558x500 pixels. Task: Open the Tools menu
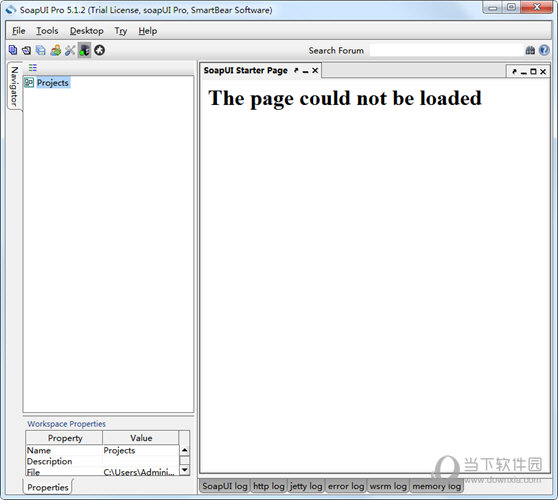pos(47,31)
